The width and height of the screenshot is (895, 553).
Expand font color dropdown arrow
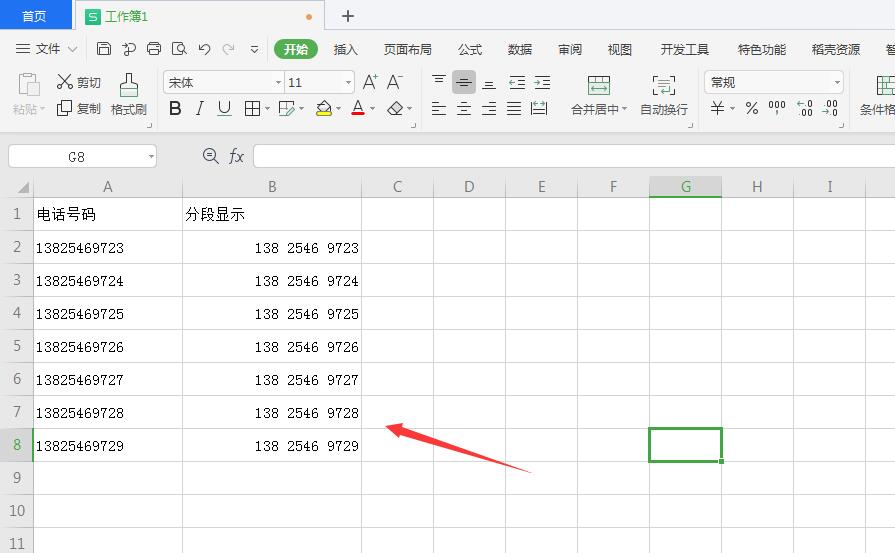click(372, 108)
